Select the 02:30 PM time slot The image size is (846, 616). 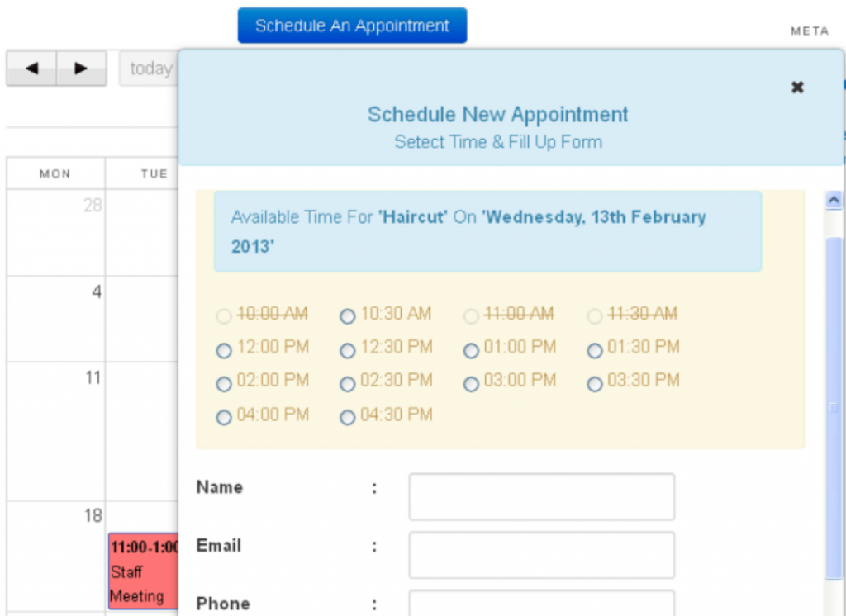(348, 384)
